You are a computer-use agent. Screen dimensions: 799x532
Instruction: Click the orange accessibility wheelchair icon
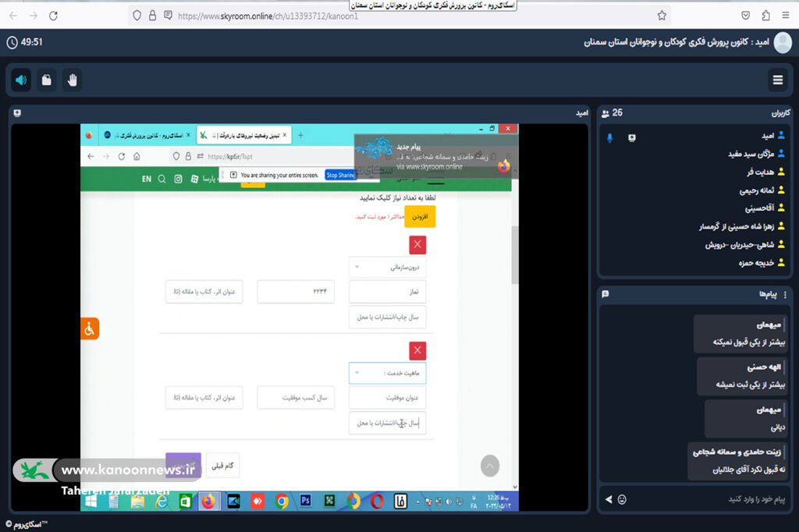pyautogui.click(x=89, y=329)
